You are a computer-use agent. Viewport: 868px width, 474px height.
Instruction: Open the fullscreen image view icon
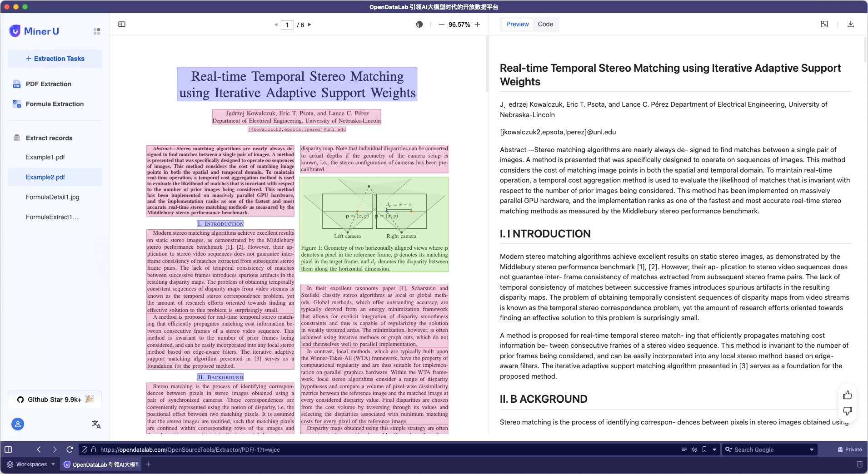[824, 25]
